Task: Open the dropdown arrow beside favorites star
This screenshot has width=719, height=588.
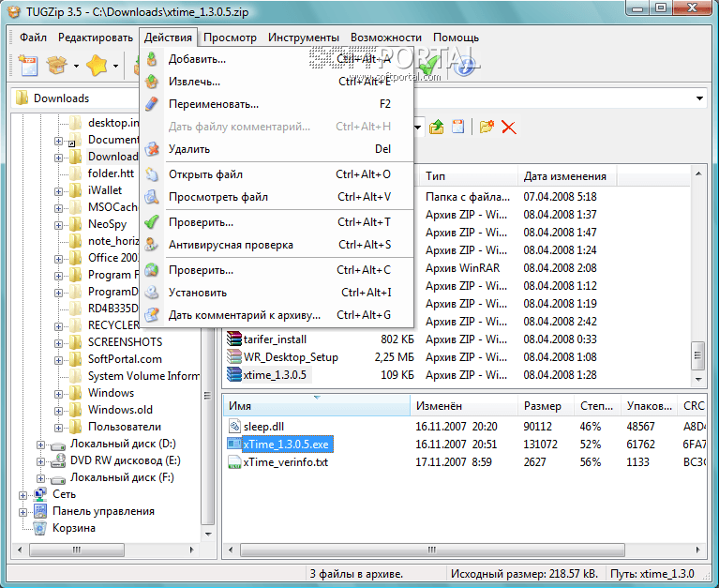Action: coord(115,66)
